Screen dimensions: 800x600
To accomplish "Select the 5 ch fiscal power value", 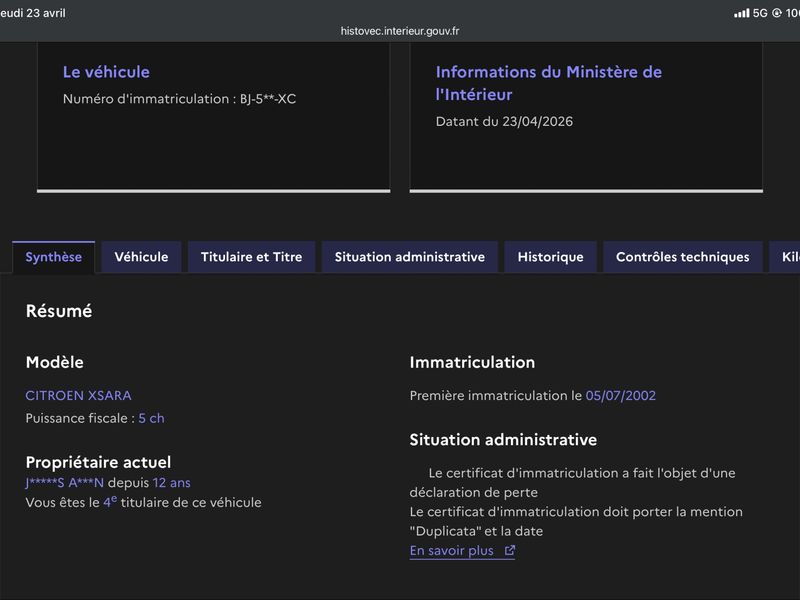I will [152, 418].
